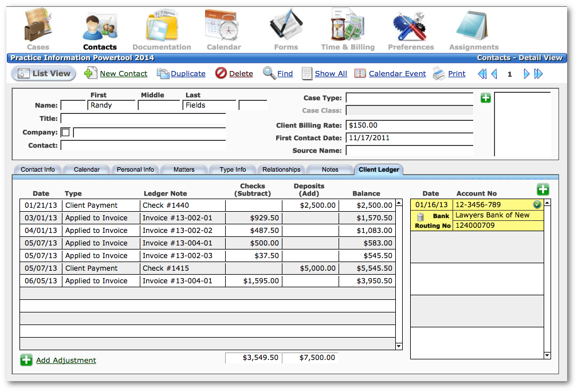Go to last record double-arrow
Viewport: 578px width, 392px height.
pos(538,74)
